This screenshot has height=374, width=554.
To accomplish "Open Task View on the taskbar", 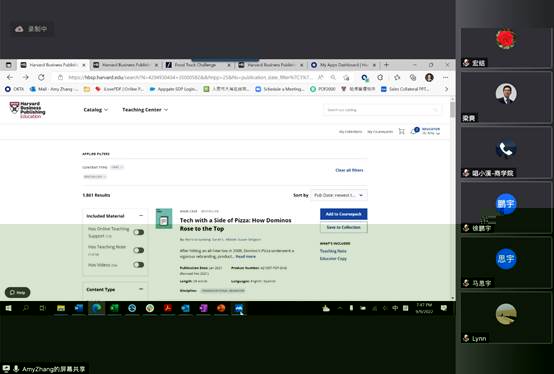I will coord(43,308).
